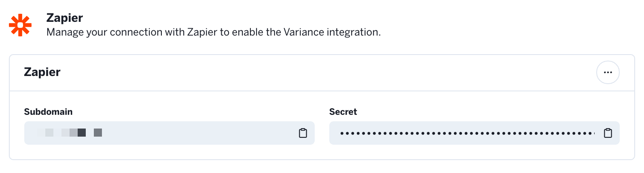
Task: Click the card header bar beside Zapier title
Action: [x=324, y=73]
